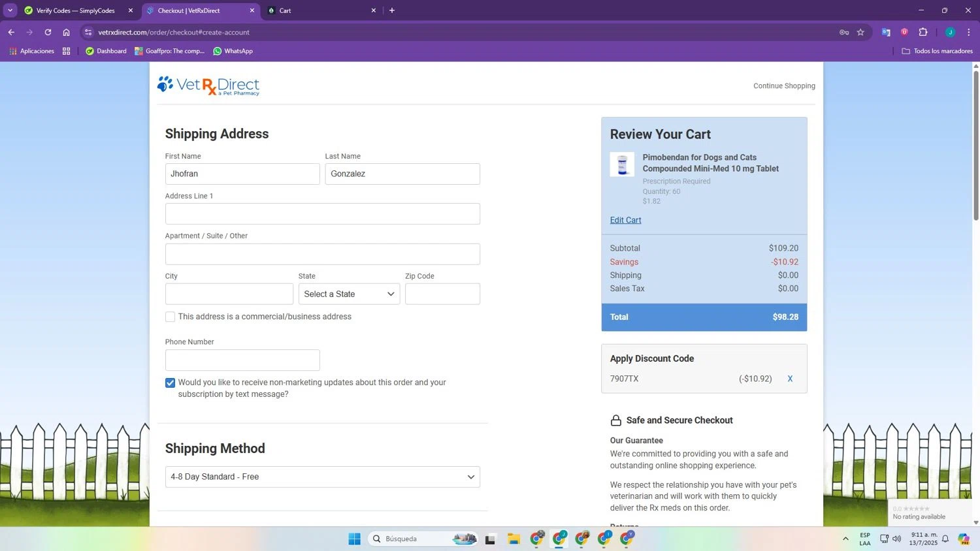Click the Savings -$10.92 value
This screenshot has width=980, height=551.
point(785,262)
